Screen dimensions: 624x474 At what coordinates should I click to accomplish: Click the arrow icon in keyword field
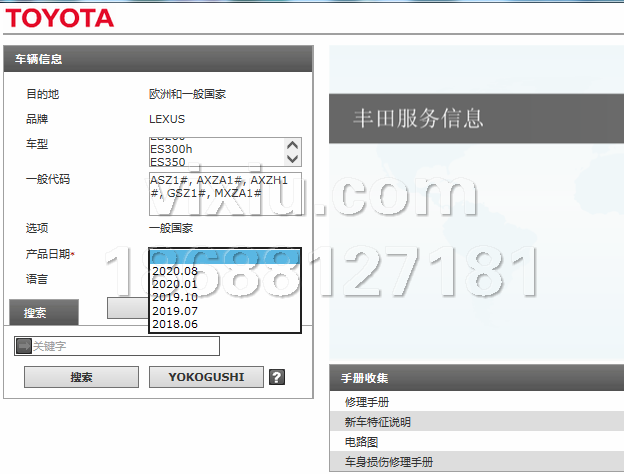pyautogui.click(x=24, y=346)
